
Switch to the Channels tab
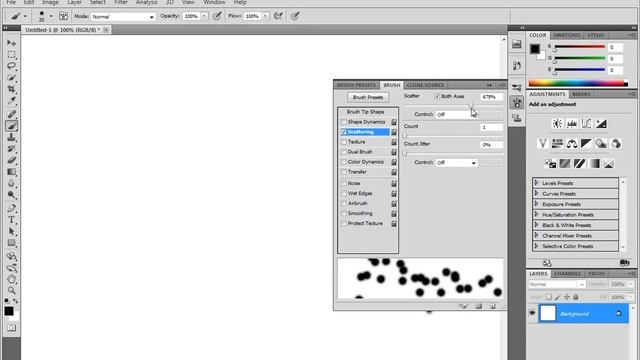567,273
